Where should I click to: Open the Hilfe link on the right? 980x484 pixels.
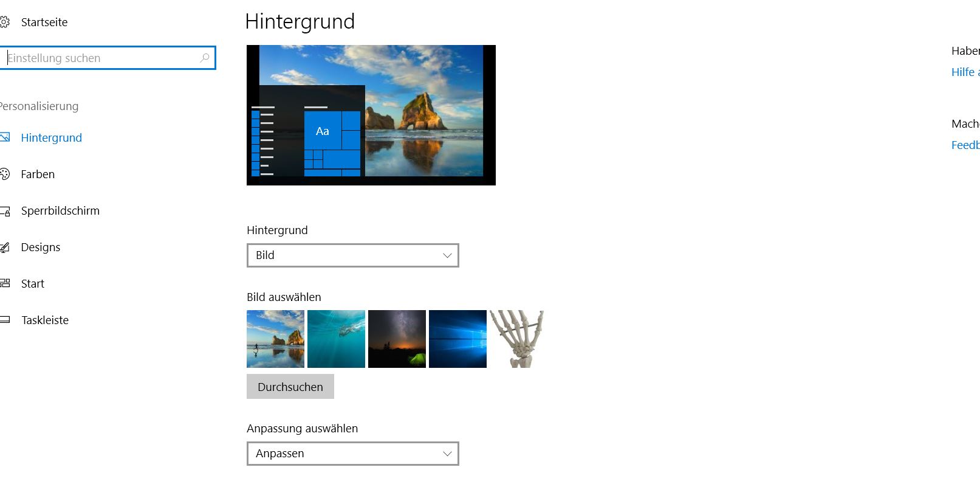point(965,72)
